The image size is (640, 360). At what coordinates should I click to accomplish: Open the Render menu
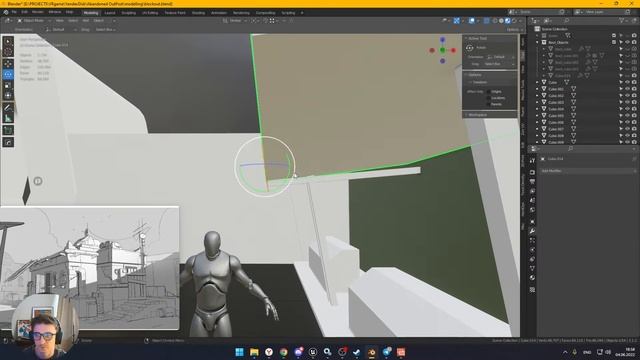click(x=38, y=12)
